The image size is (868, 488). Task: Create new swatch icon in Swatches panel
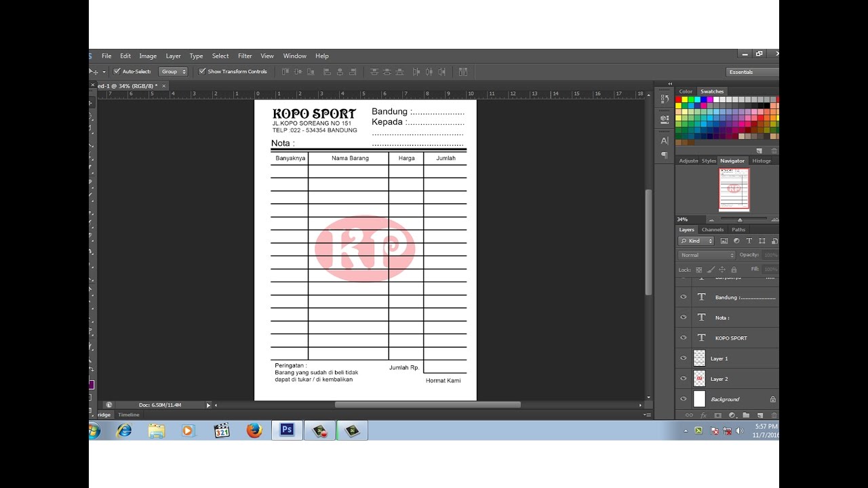(x=759, y=151)
